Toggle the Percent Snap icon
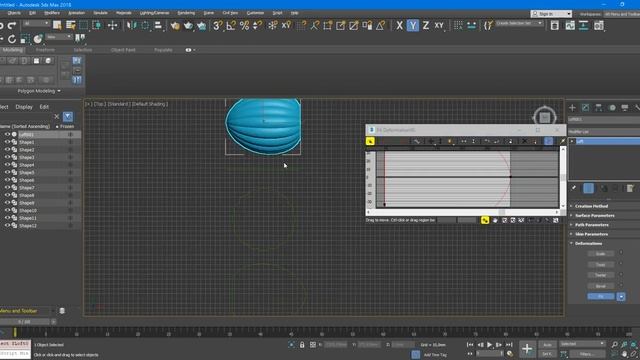 tap(244, 26)
